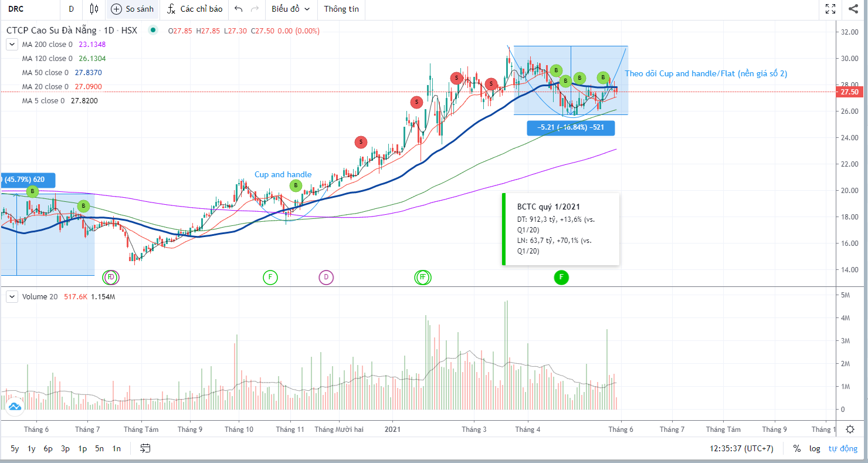Set time range to 1y
The image size is (868, 463).
[31, 448]
